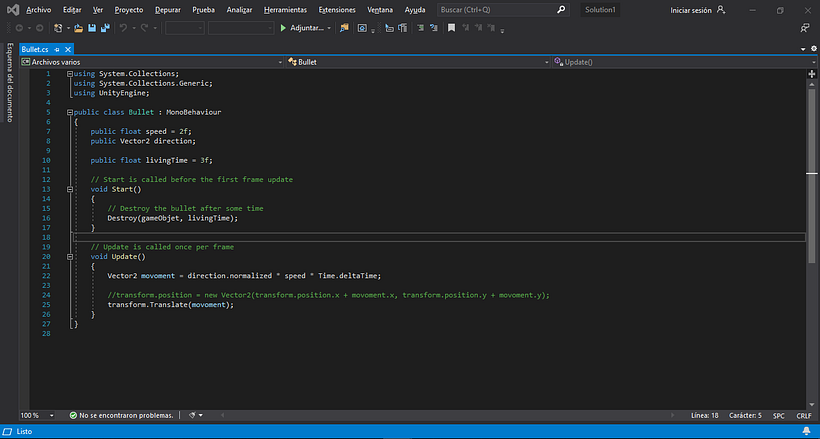This screenshot has width=820, height=439.
Task: Click the undo arrow icon
Action: [x=123, y=28]
